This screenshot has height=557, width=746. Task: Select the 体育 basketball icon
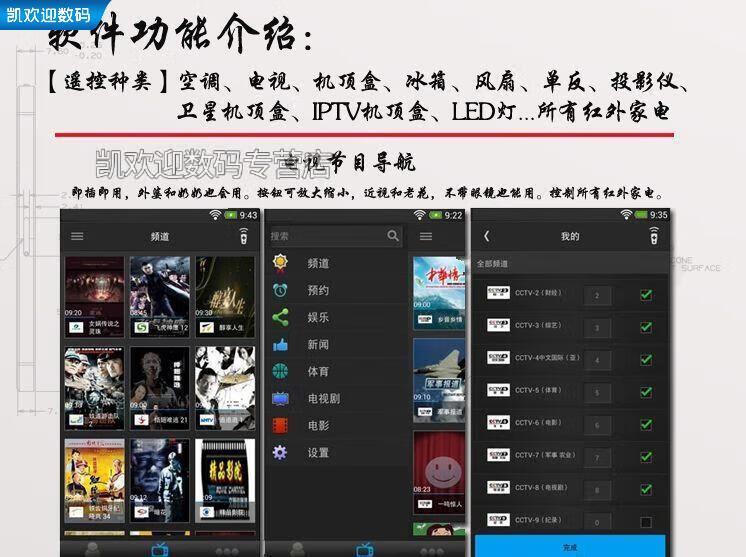pos(280,371)
